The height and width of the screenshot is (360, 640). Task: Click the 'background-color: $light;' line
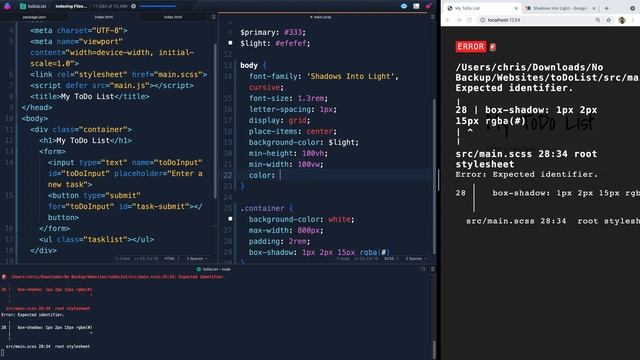304,142
